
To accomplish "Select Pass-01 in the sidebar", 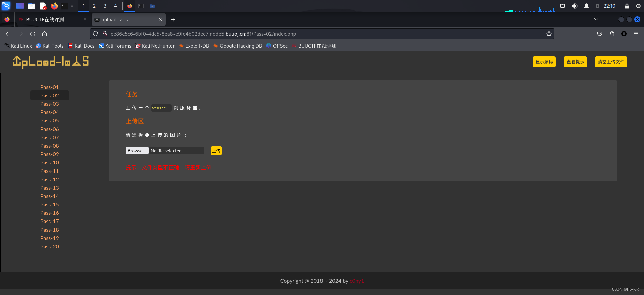I will pos(50,87).
